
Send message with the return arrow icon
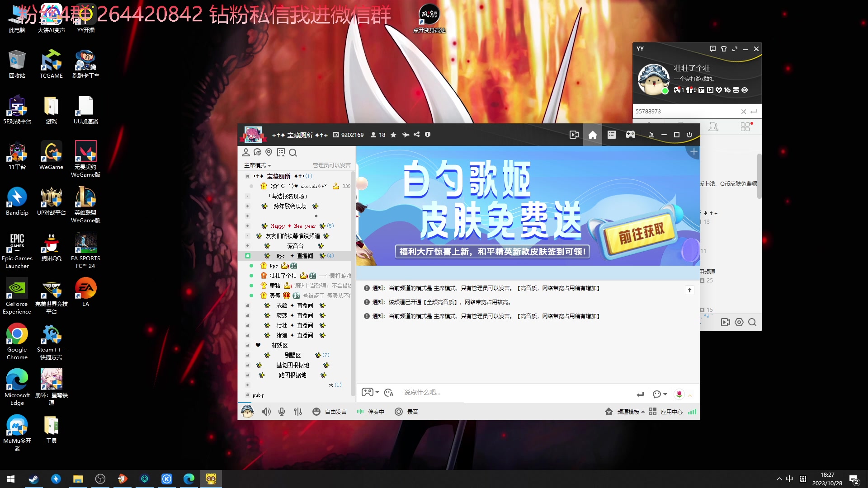(640, 394)
